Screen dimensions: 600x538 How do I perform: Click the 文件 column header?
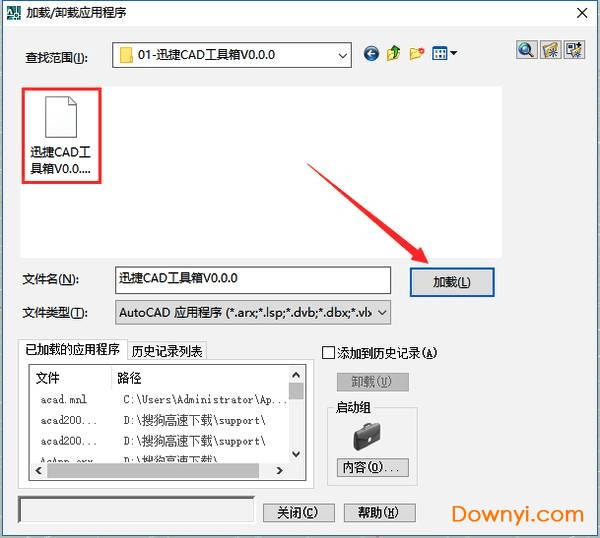70,378
